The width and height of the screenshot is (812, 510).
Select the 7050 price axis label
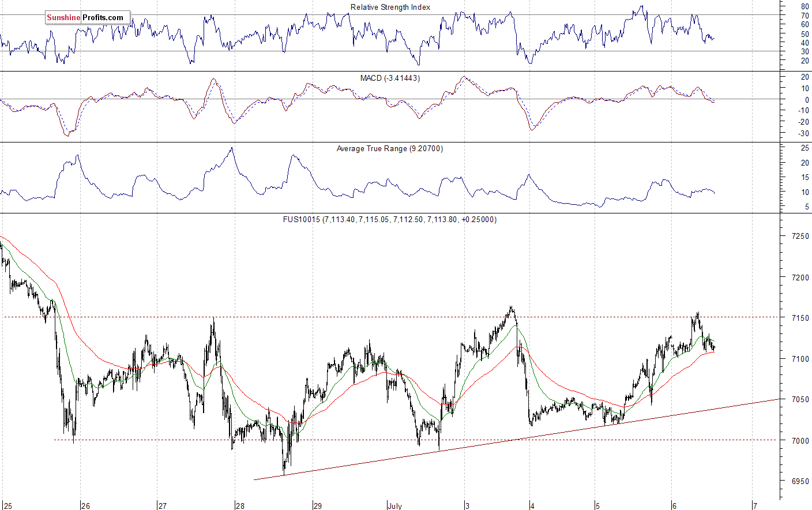point(800,399)
